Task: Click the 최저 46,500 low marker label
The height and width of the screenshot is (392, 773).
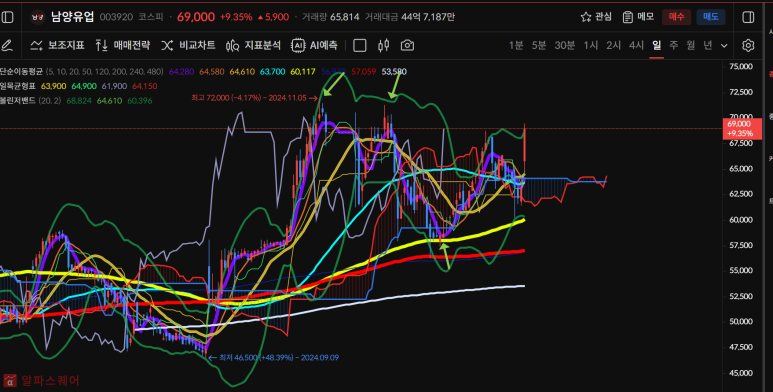Action: (x=274, y=357)
